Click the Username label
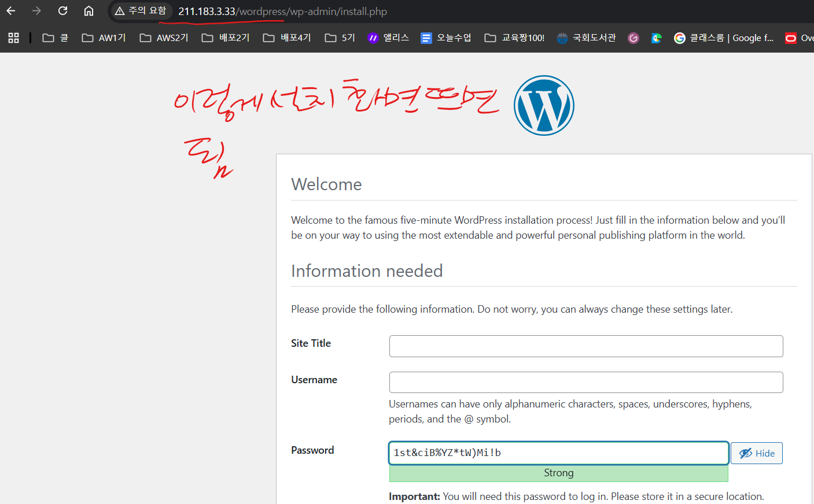814x504 pixels. pyautogui.click(x=314, y=380)
